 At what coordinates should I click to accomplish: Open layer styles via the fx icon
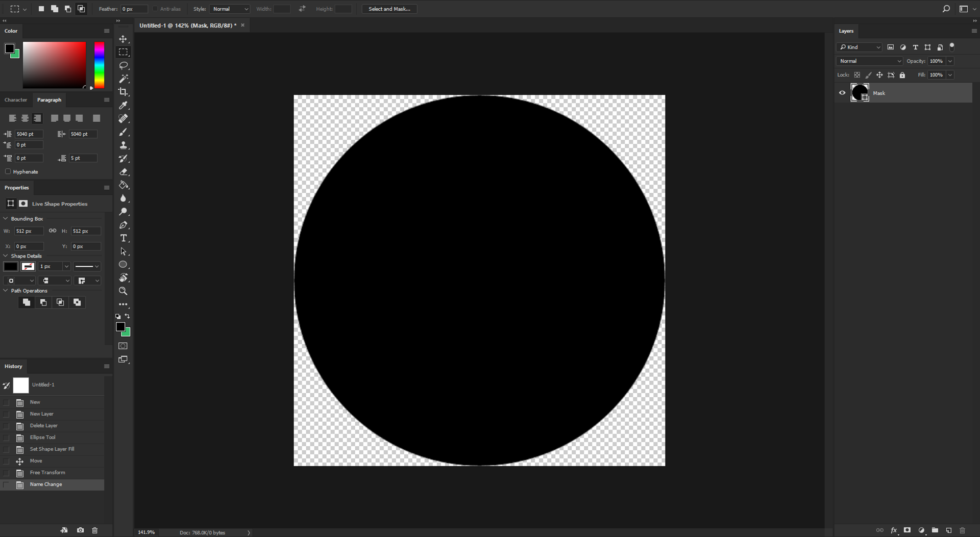pos(894,530)
